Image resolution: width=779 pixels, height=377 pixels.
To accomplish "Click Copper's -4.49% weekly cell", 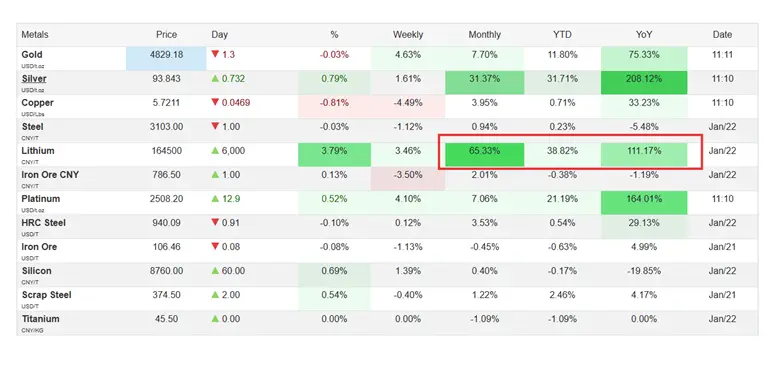I will point(408,106).
